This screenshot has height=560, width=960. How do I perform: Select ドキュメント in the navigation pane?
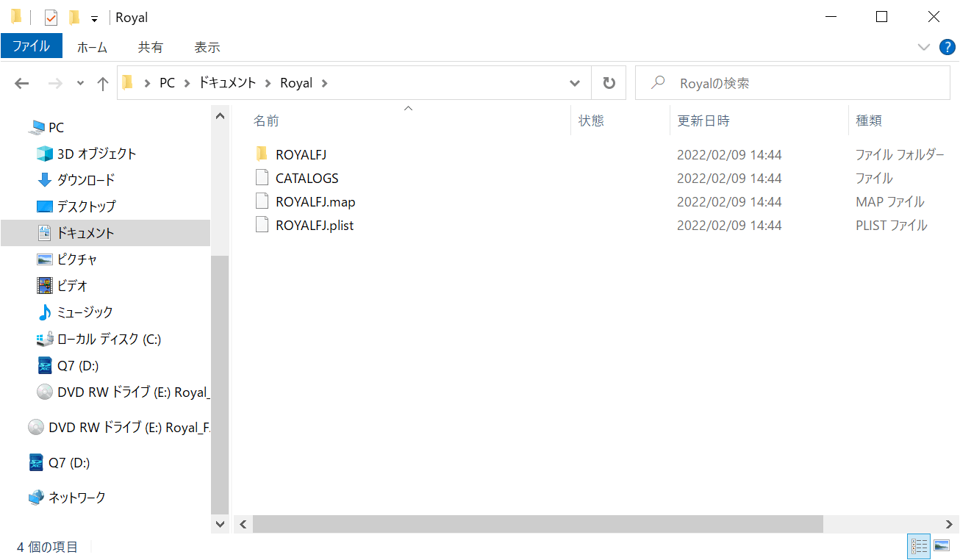[105, 233]
